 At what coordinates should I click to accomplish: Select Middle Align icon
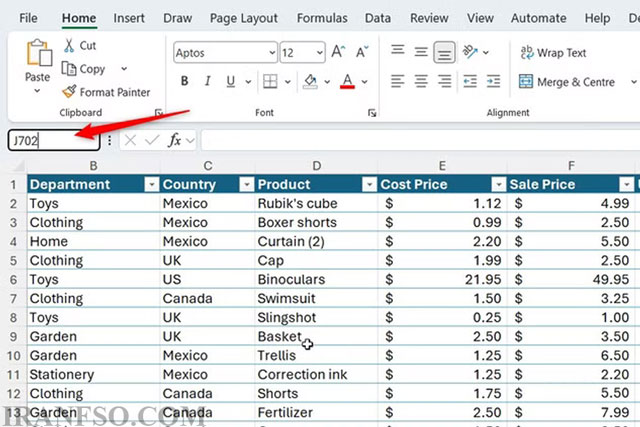[421, 52]
